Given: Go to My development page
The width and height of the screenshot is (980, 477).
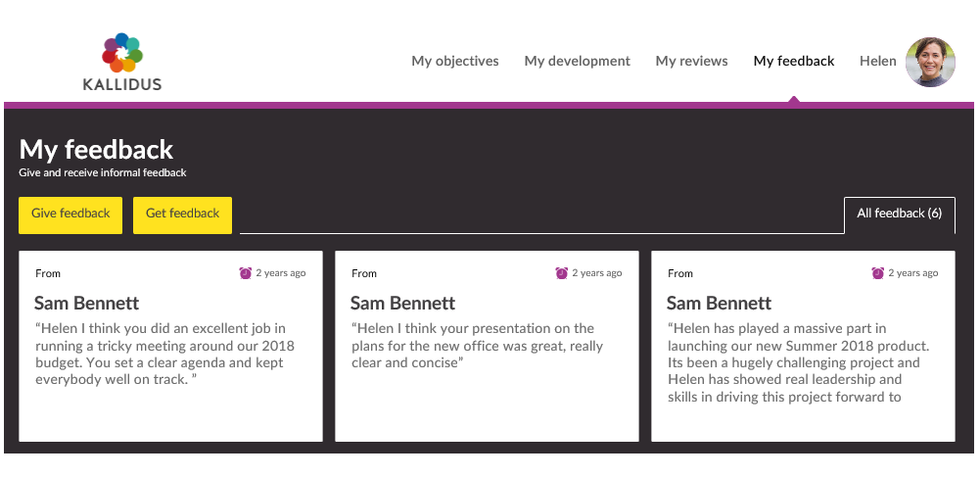Looking at the screenshot, I should click(x=577, y=61).
